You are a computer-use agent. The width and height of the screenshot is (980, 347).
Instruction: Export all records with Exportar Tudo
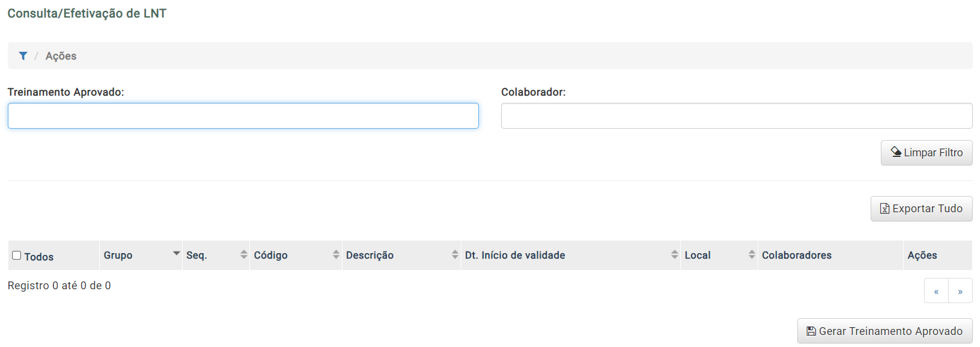(921, 209)
